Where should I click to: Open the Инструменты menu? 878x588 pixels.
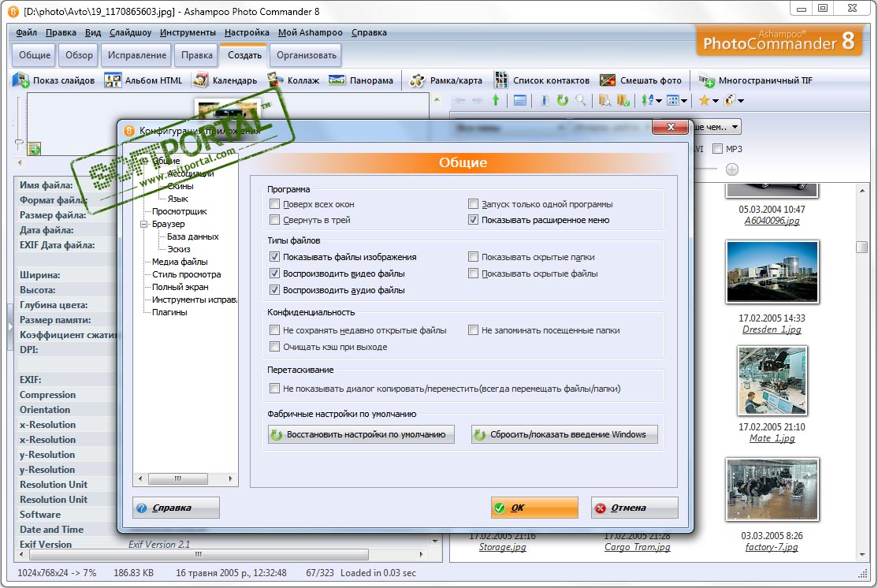(188, 32)
